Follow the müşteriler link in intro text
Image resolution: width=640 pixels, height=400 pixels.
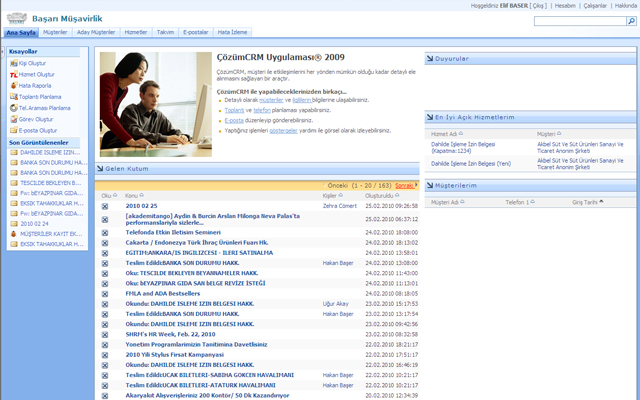click(x=271, y=100)
